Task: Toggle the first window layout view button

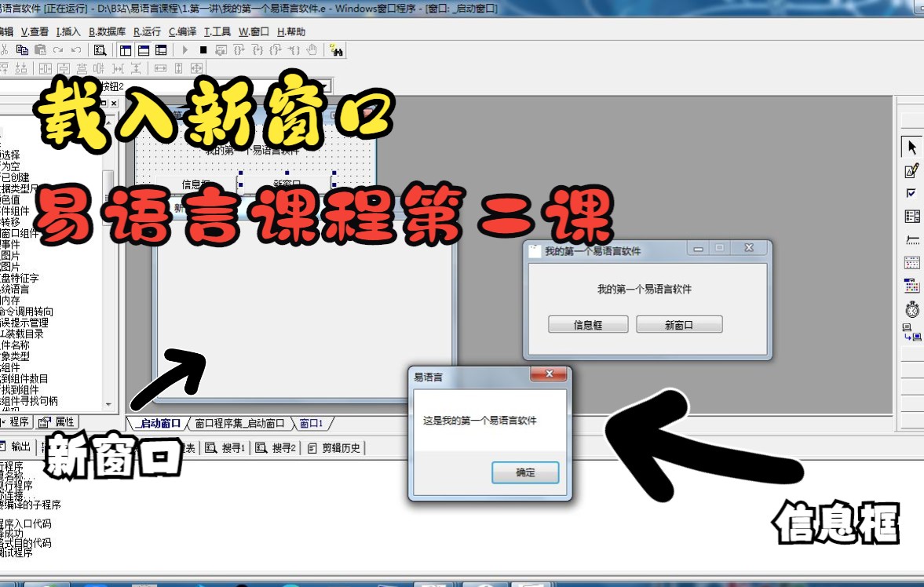Action: (125, 49)
